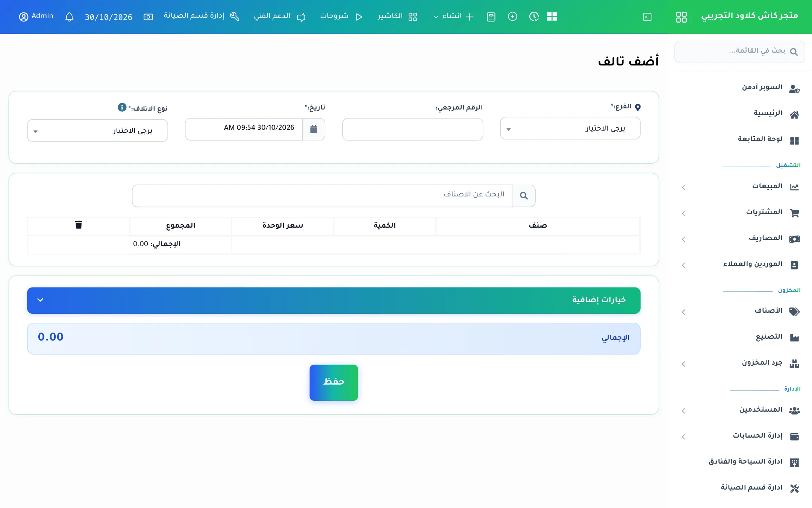Click the info icon beside نوع الاتلاف
Screen dimensions: 812x508
pos(122,107)
